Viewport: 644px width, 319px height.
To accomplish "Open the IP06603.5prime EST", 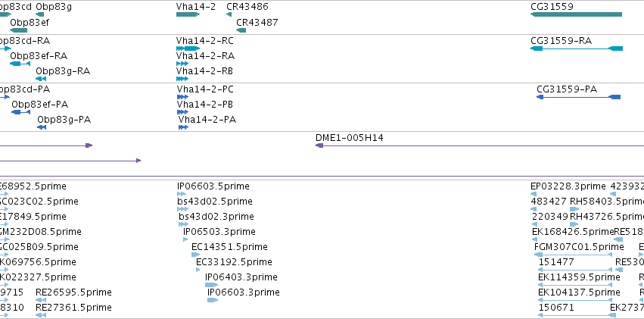I will 182,194.
